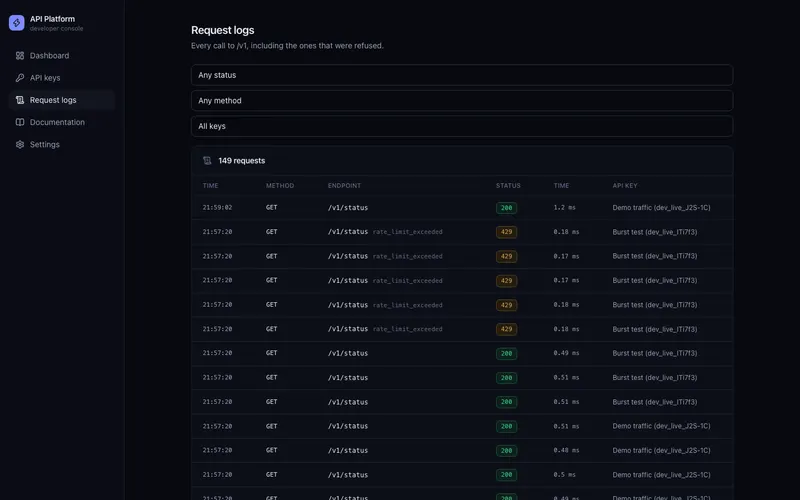Click the 0.48 ms response time

566,451
